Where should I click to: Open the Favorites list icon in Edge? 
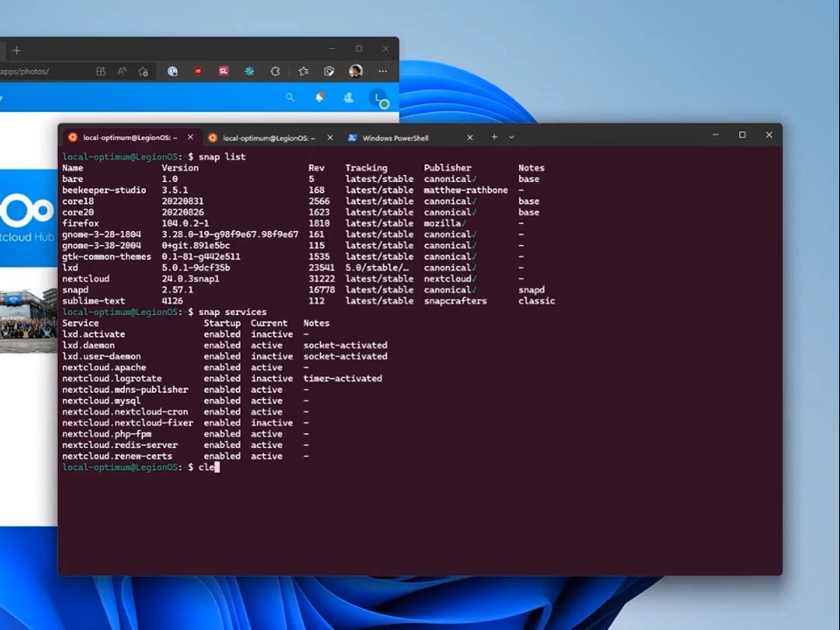point(304,71)
